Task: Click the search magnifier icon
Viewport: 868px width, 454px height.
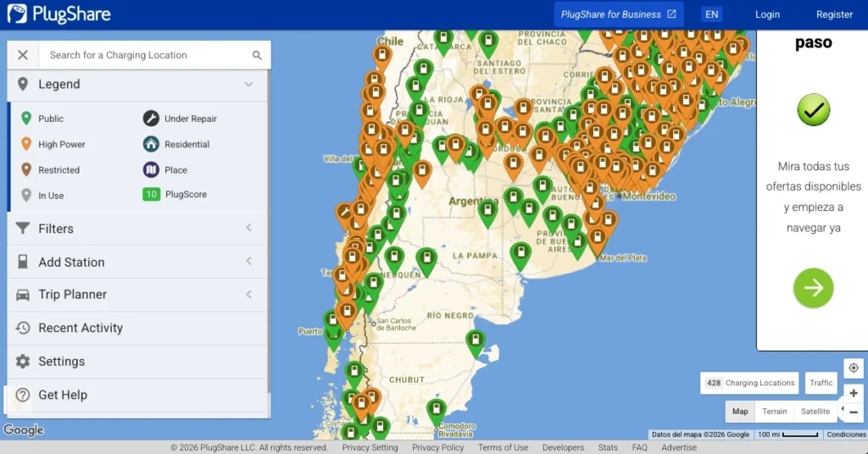Action: click(x=257, y=55)
